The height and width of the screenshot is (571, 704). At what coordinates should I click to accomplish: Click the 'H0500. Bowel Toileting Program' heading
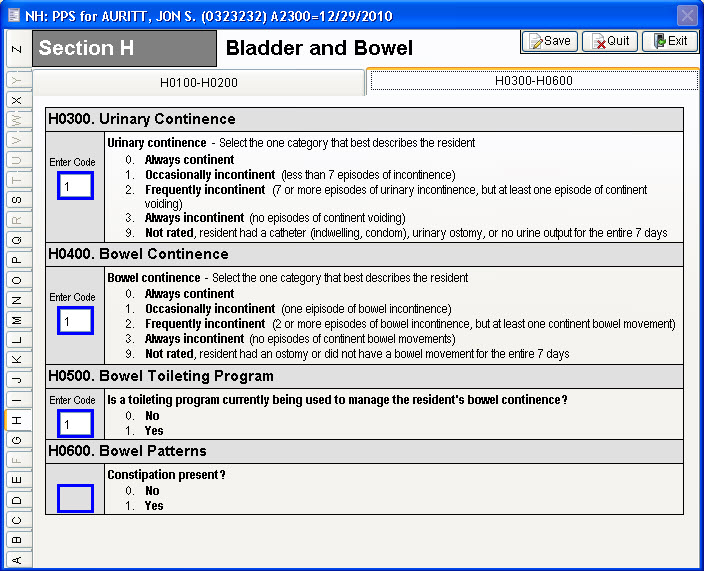[x=161, y=376]
